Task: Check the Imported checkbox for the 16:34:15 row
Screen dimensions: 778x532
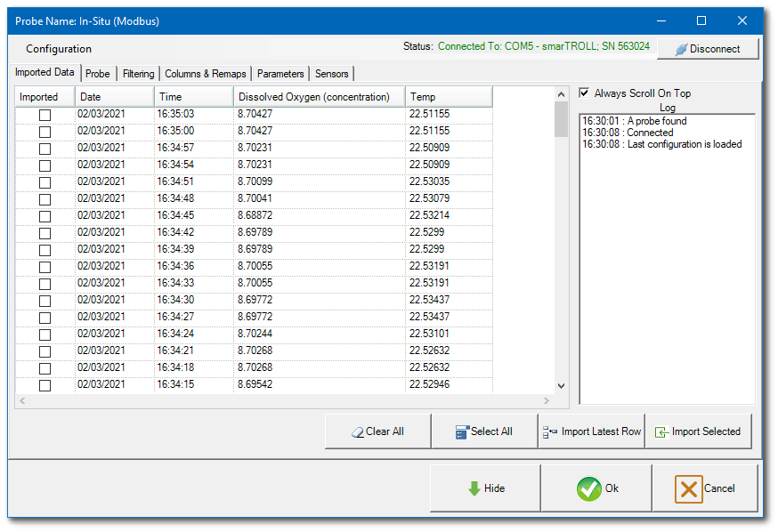Action: (45, 384)
